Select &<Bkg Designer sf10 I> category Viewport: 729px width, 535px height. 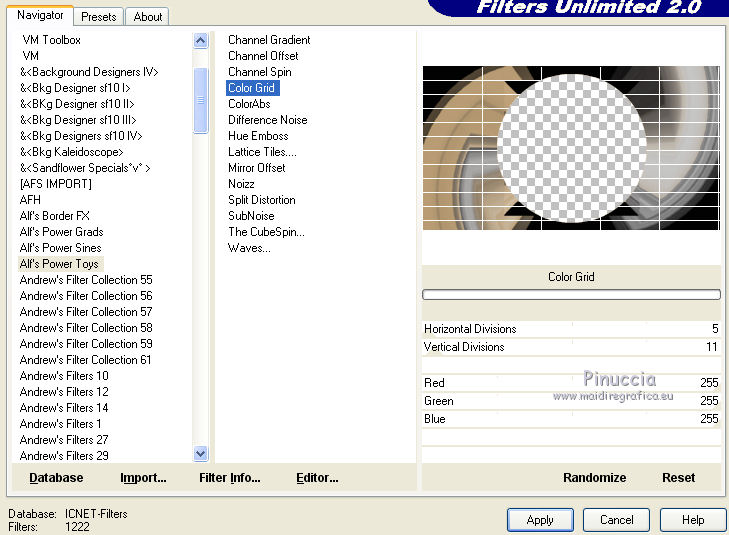[x=75, y=88]
